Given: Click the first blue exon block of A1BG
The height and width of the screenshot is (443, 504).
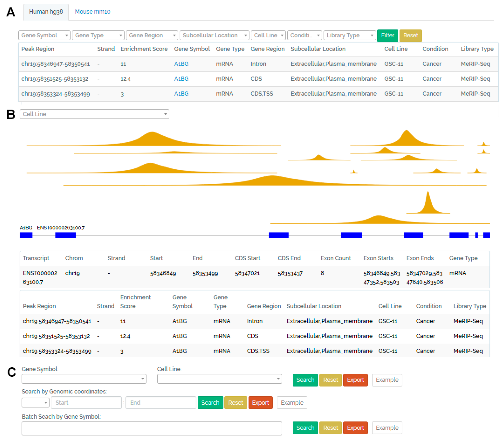Looking at the screenshot, I should point(26,235).
